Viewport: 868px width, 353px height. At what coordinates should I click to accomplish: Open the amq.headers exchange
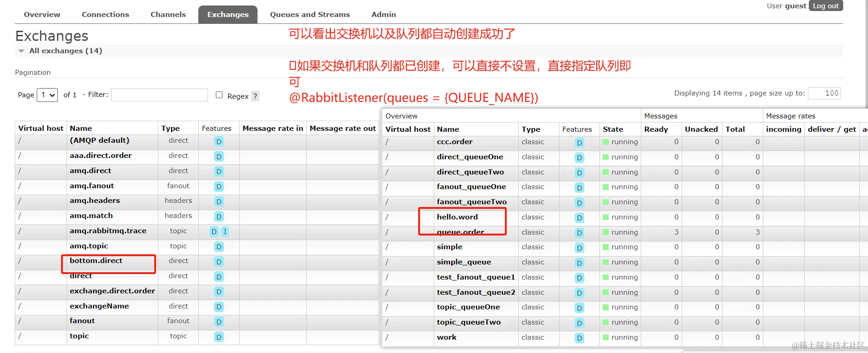point(95,201)
